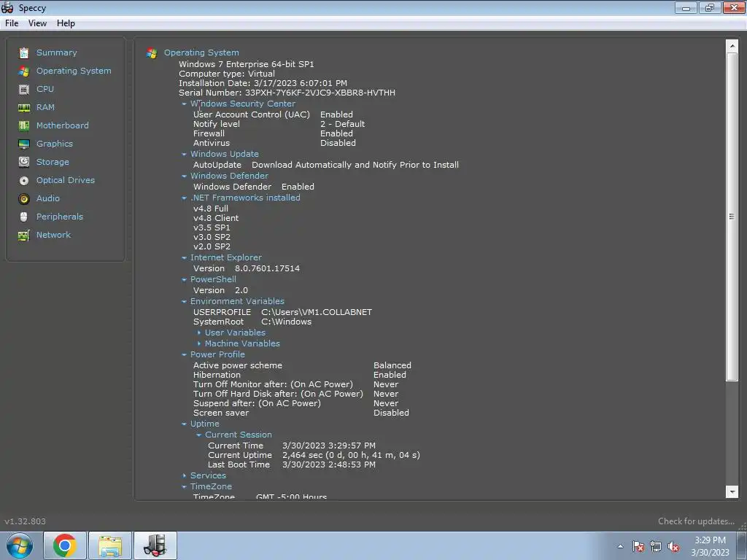
Task: Expand the Machine Variables node
Action: tap(199, 344)
